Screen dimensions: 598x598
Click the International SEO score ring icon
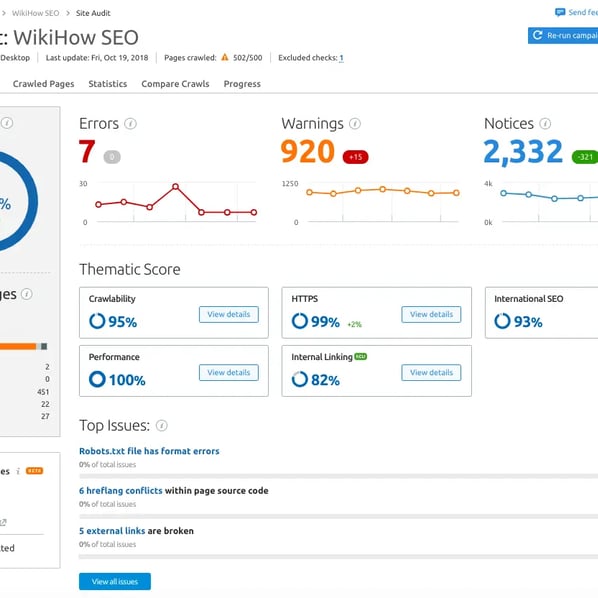coord(502,321)
